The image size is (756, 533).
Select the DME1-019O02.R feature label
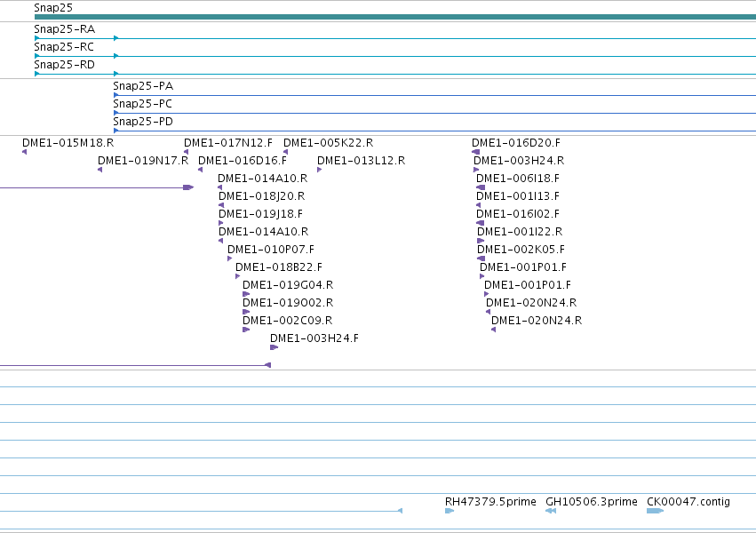point(288,303)
